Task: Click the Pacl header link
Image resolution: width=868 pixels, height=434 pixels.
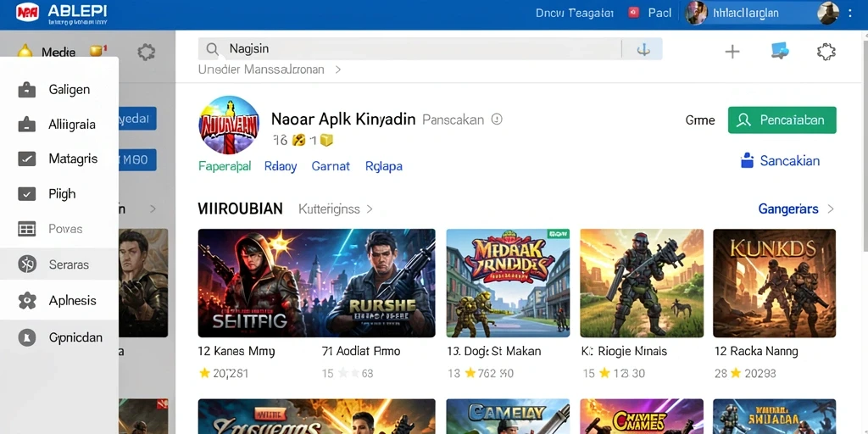Action: [x=659, y=13]
